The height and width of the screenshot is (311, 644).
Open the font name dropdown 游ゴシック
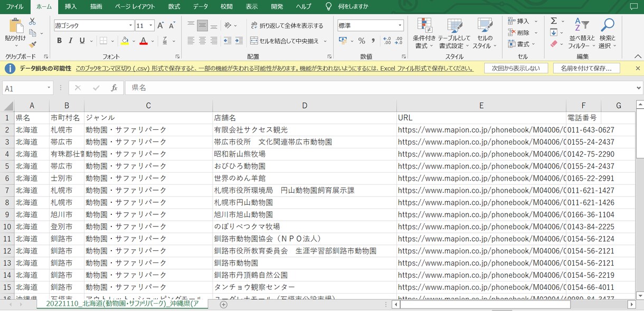coord(130,25)
